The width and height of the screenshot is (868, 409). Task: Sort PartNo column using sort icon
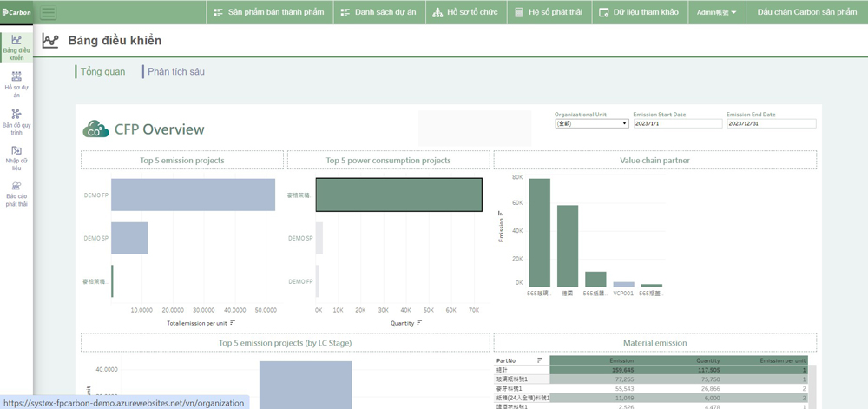(x=539, y=360)
